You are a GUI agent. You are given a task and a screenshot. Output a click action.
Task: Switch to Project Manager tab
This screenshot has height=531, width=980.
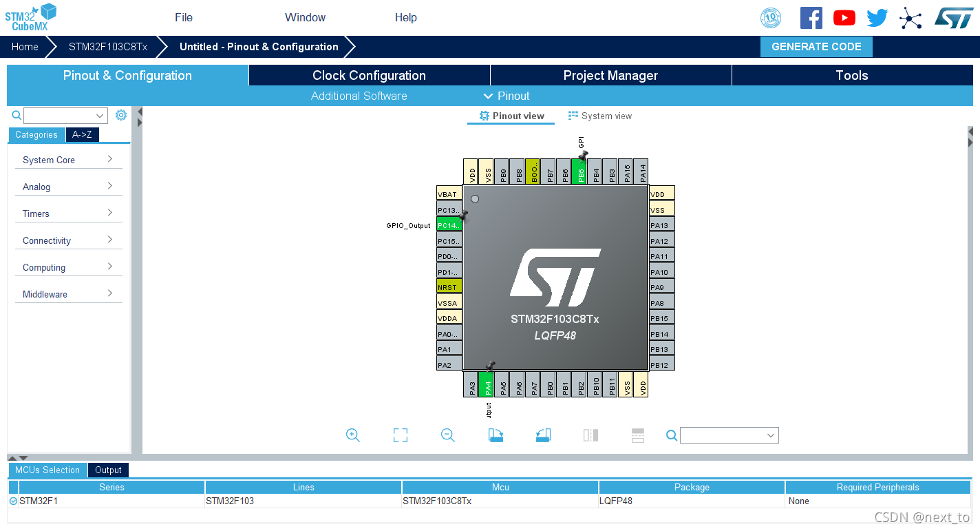tap(611, 75)
